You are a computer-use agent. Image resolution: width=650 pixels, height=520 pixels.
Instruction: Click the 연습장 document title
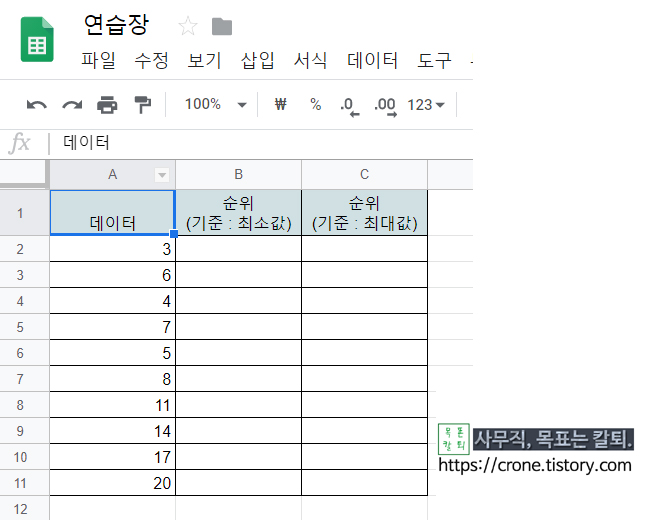(x=116, y=25)
